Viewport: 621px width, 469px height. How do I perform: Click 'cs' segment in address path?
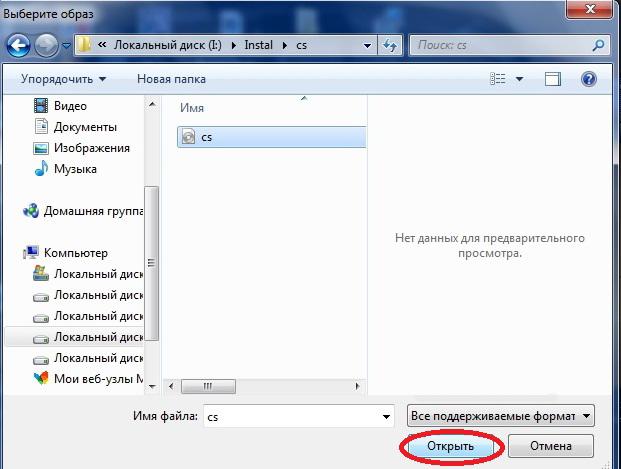click(x=301, y=46)
